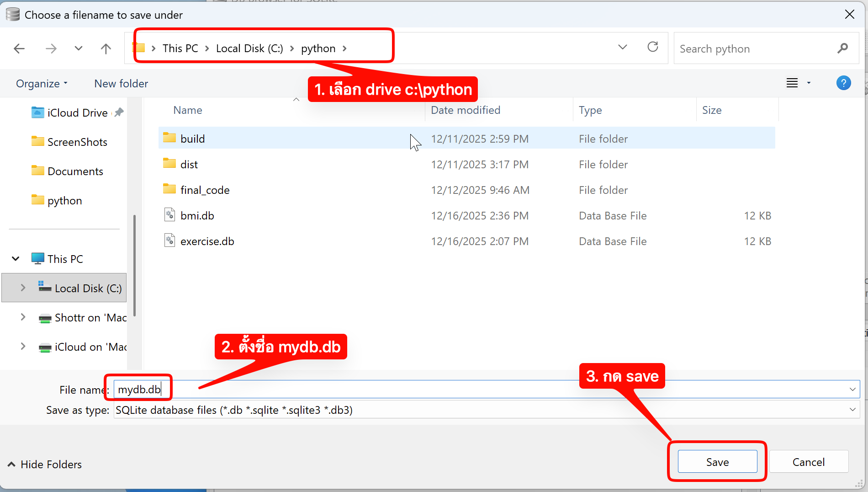Open the Help question mark icon
This screenshot has width=868, height=492.
pyautogui.click(x=843, y=83)
